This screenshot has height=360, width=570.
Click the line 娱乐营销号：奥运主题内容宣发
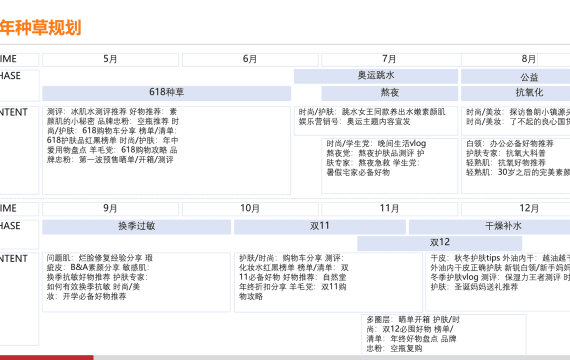pos(354,122)
